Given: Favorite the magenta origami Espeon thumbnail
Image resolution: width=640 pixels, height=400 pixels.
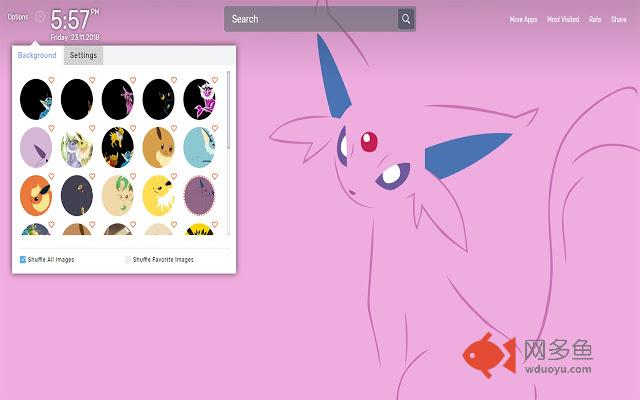Looking at the screenshot, I should pos(215,80).
